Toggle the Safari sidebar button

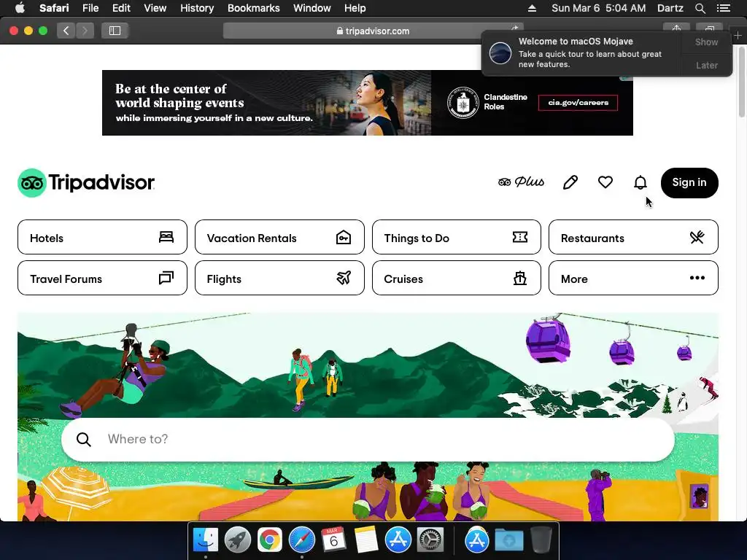[x=115, y=31]
